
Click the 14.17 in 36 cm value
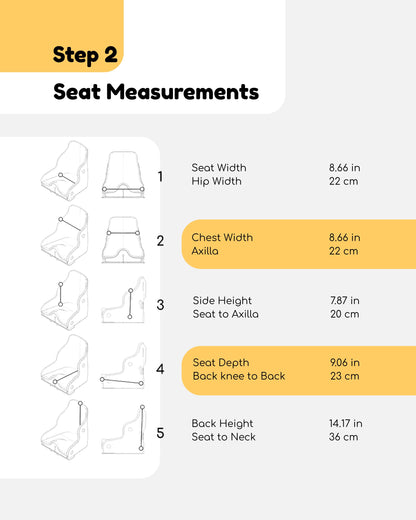tap(346, 430)
